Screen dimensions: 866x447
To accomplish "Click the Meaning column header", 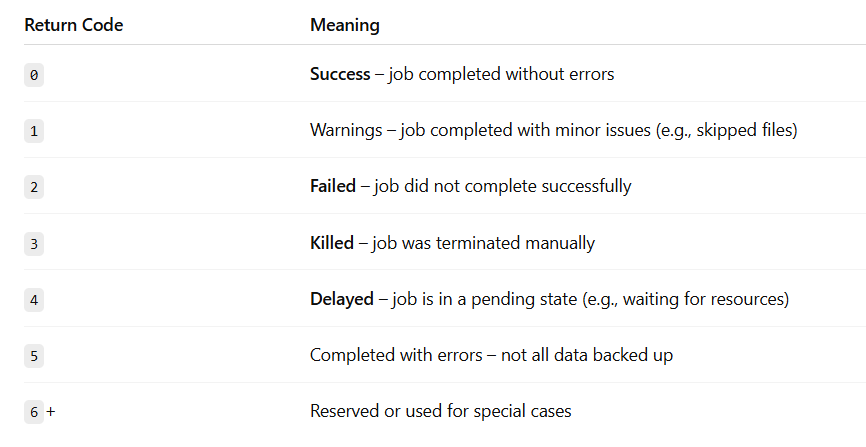I will point(345,25).
